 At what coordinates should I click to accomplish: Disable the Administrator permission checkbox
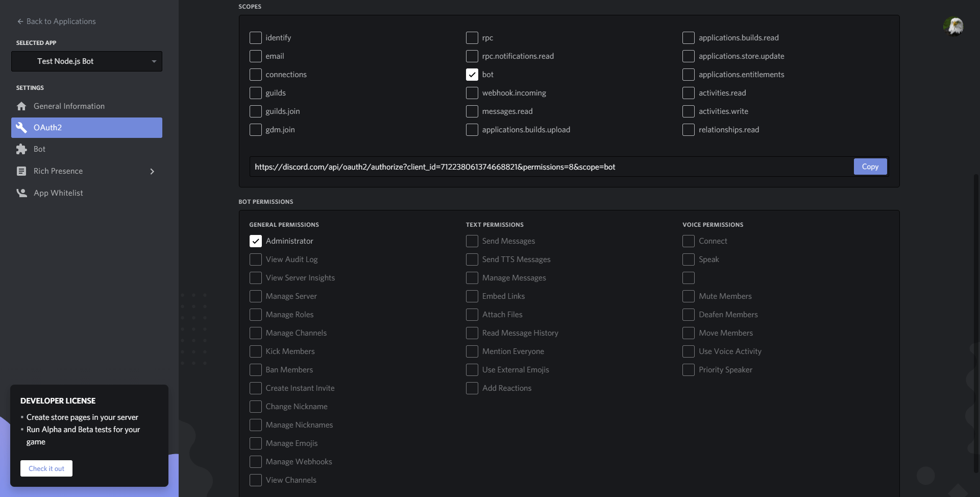click(256, 241)
